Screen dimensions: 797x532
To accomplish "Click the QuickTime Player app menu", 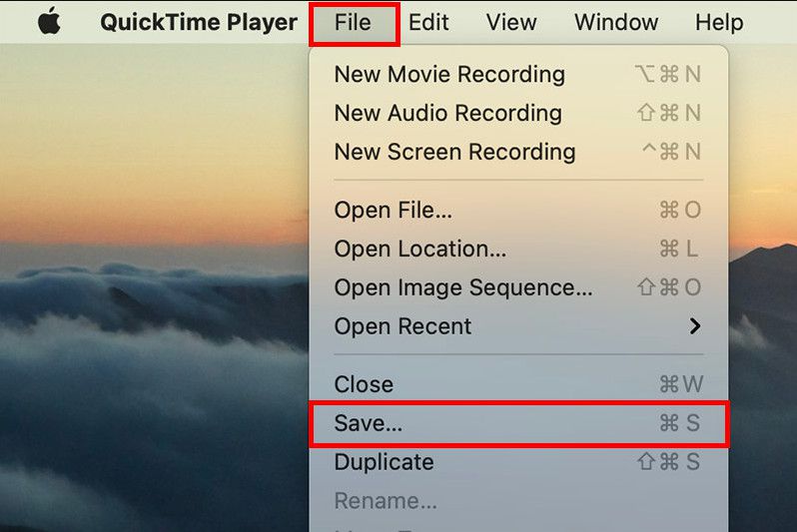I will [199, 22].
